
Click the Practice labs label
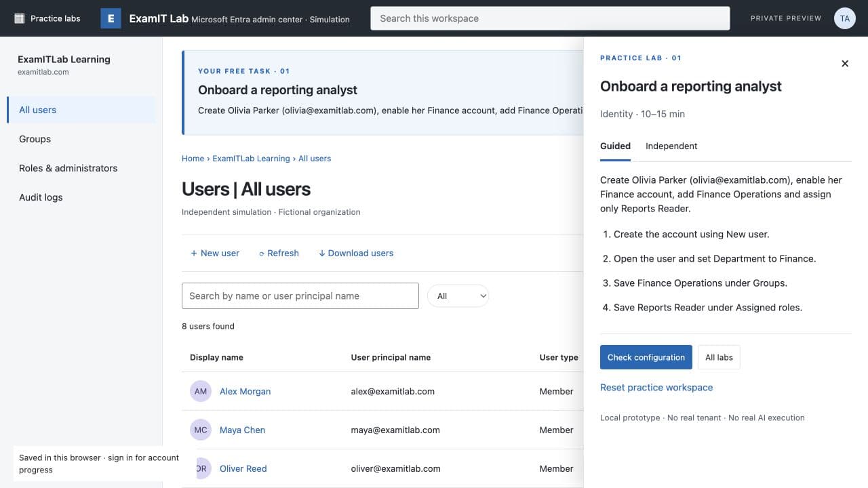[56, 18]
